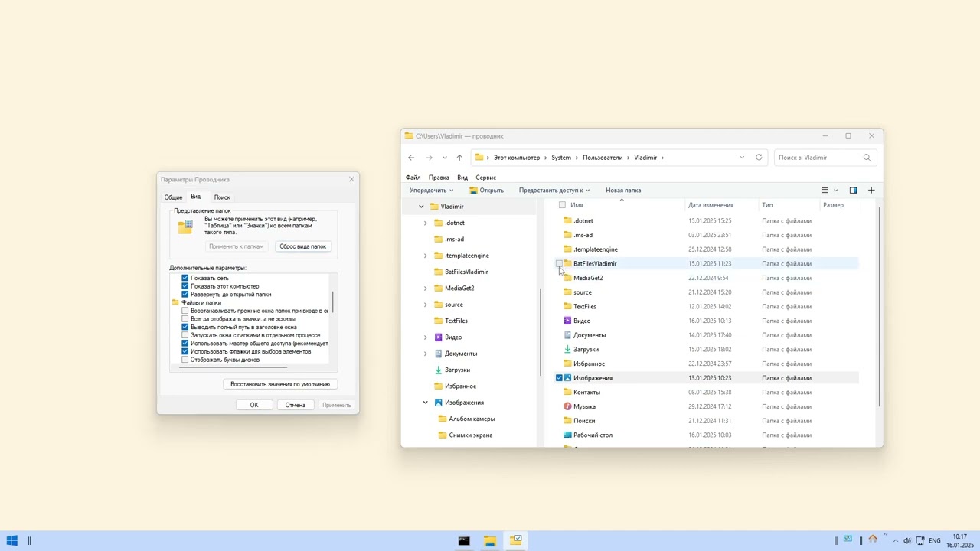This screenshot has width=980, height=551.
Task: Confirm folder options with OK
Action: [x=254, y=405]
